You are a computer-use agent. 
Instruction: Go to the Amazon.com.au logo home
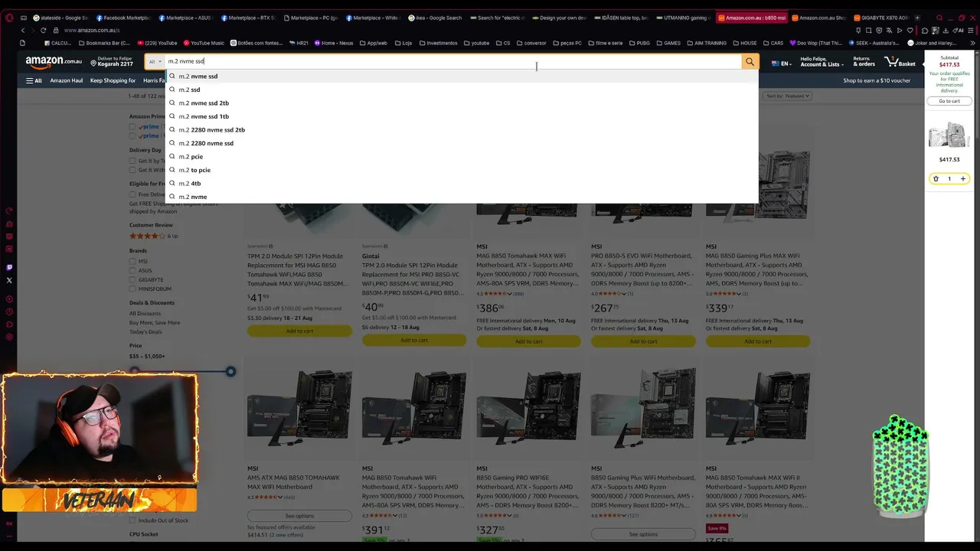[x=54, y=61]
